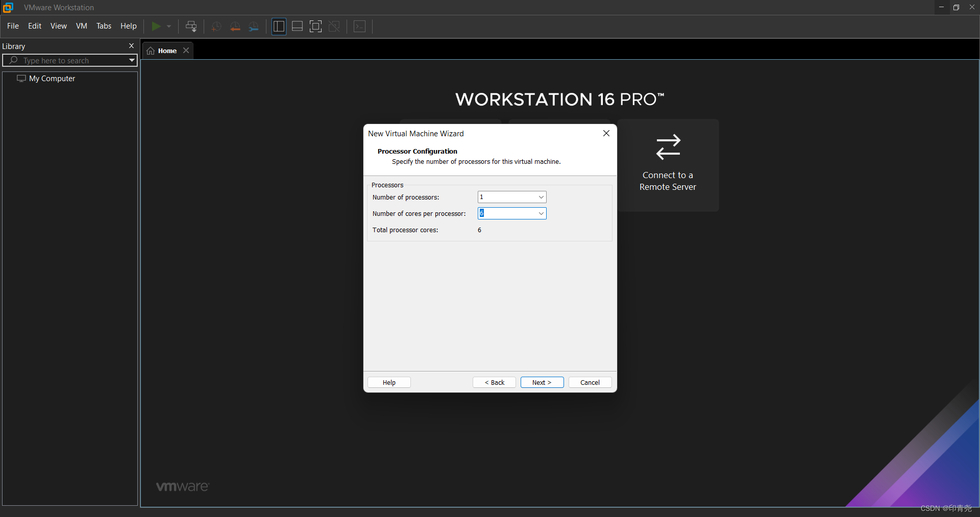Restore the VMware Workstation window

(957, 7)
